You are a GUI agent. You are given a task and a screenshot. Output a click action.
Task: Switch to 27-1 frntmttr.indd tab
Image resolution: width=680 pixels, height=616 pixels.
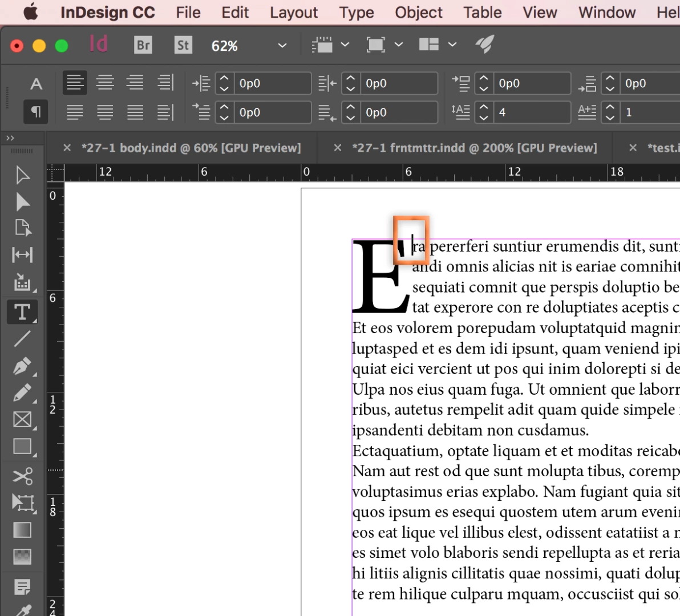475,148
